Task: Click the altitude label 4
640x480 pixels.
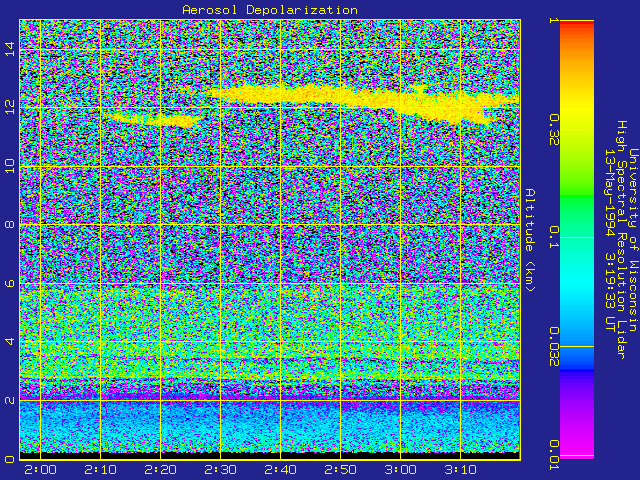Action: pos(9,341)
